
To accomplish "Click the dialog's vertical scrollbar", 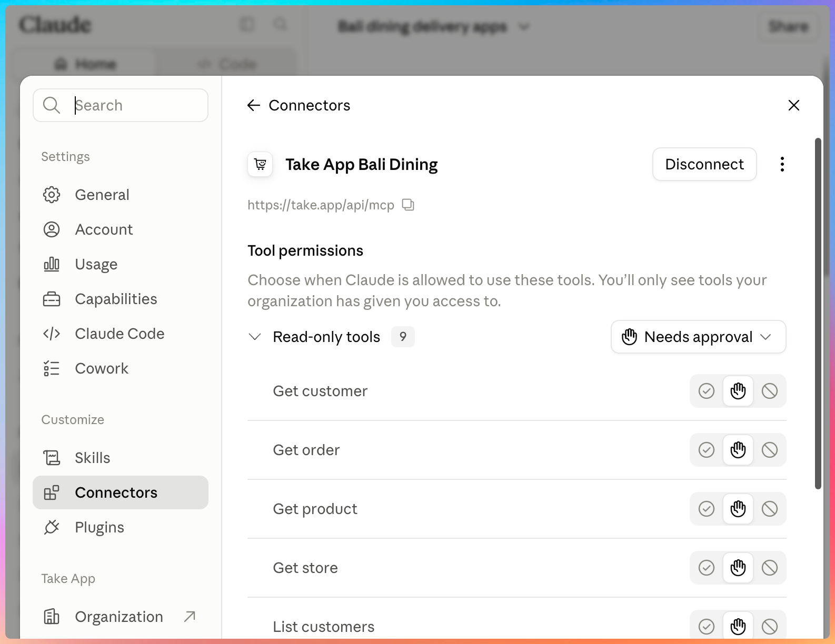I will (x=818, y=314).
